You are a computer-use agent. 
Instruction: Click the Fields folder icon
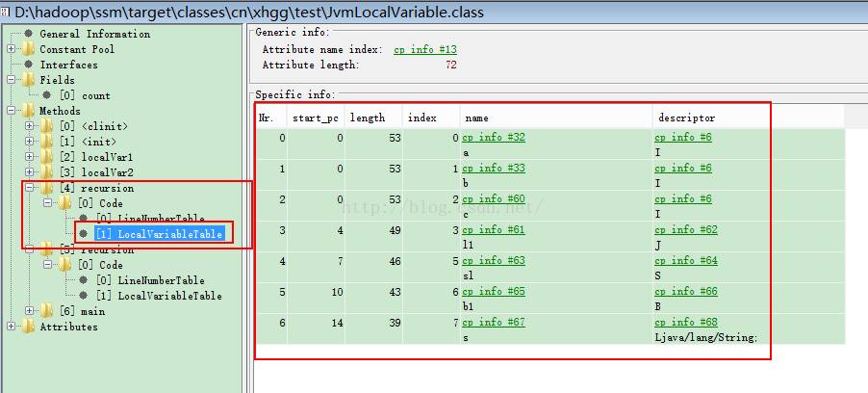pos(28,80)
